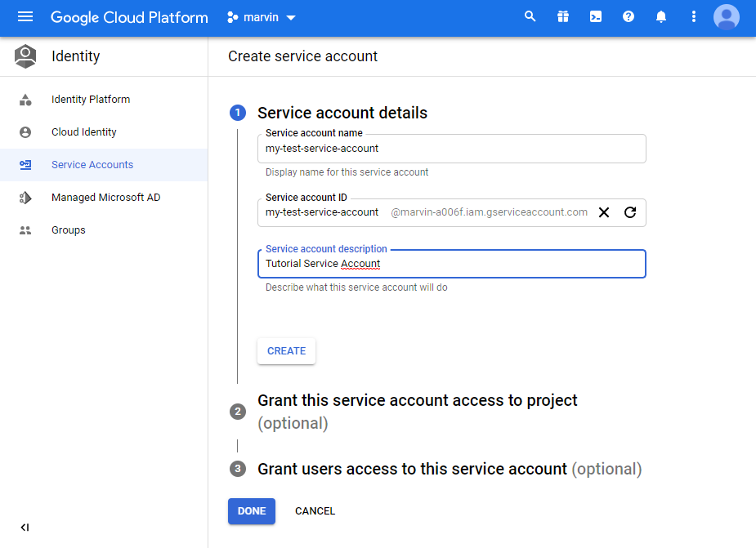Image resolution: width=756 pixels, height=548 pixels.
Task: Click the Managed Microsoft AD sidebar icon
Action: pyautogui.click(x=25, y=198)
